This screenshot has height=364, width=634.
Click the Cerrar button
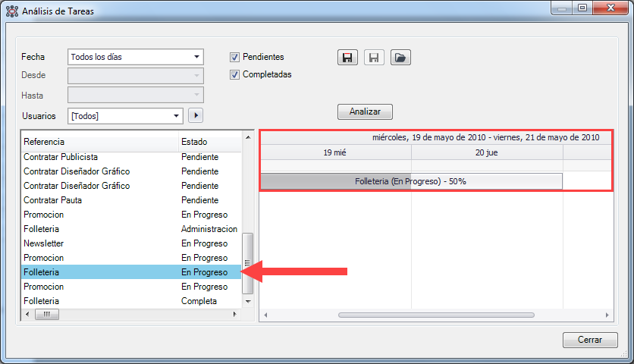[590, 340]
